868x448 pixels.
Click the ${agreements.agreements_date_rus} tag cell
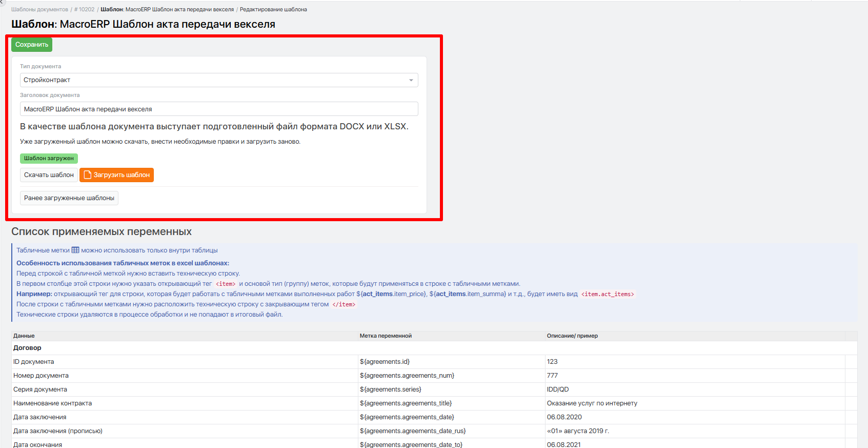pyautogui.click(x=413, y=431)
